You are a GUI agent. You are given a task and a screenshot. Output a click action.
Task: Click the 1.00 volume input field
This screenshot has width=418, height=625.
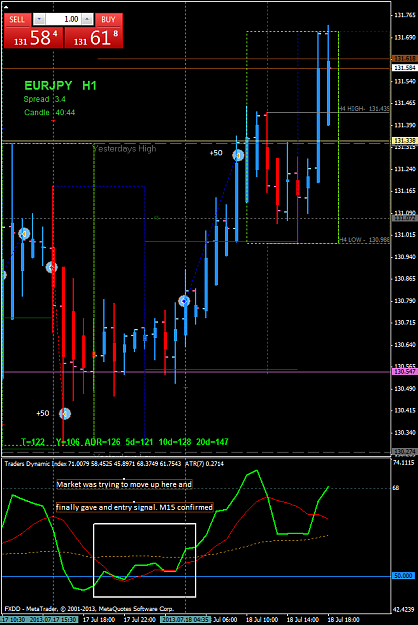click(64, 19)
